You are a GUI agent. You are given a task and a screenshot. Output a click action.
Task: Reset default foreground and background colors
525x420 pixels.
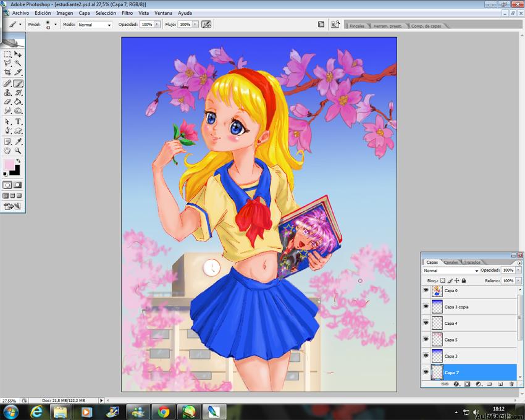pyautogui.click(x=5, y=174)
